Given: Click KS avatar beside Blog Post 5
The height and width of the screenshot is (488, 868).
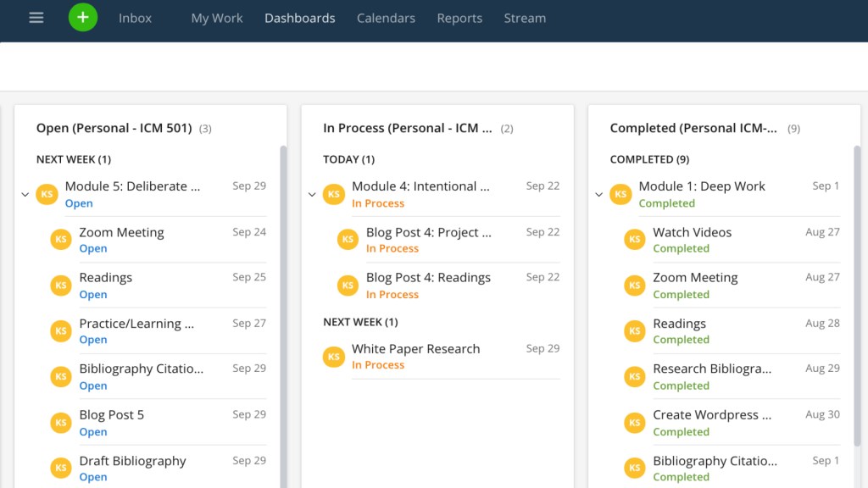Looking at the screenshot, I should pyautogui.click(x=61, y=423).
